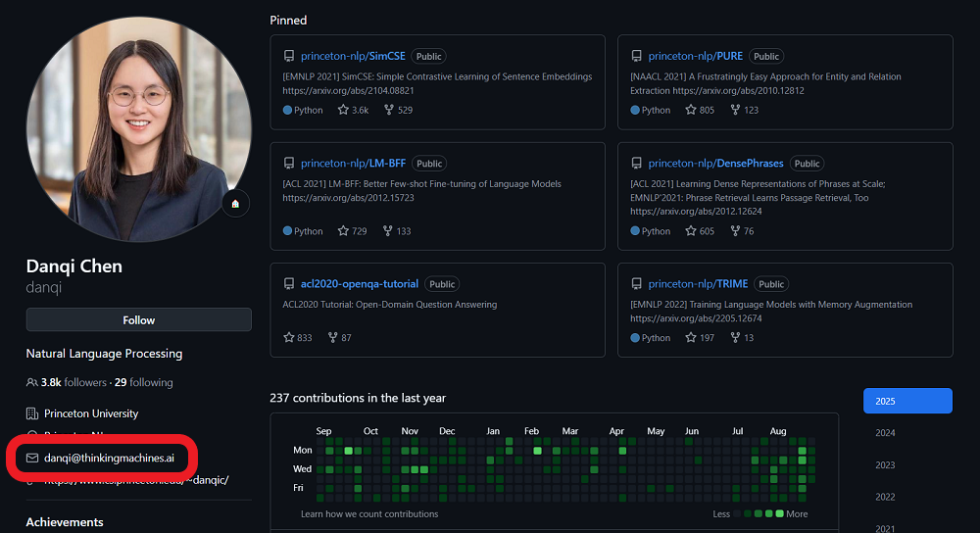980x533 pixels.
Task: Open the princeton-nlp/LM-BFF repository link
Action: (353, 164)
